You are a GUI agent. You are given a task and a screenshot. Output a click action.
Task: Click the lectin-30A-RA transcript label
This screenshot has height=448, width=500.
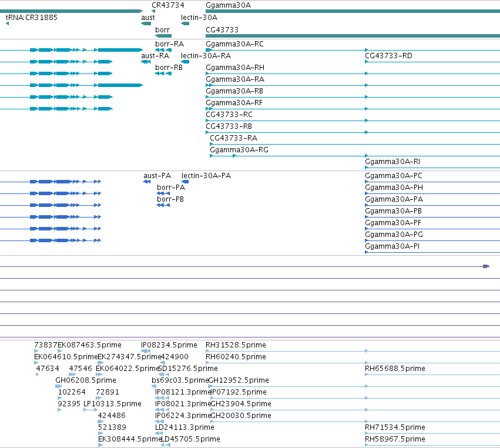click(206, 56)
